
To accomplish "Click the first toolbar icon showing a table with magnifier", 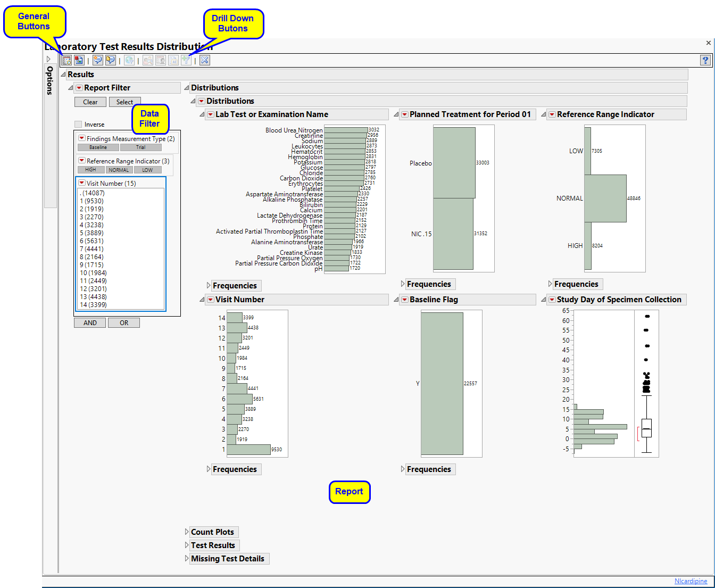I will tap(66, 61).
